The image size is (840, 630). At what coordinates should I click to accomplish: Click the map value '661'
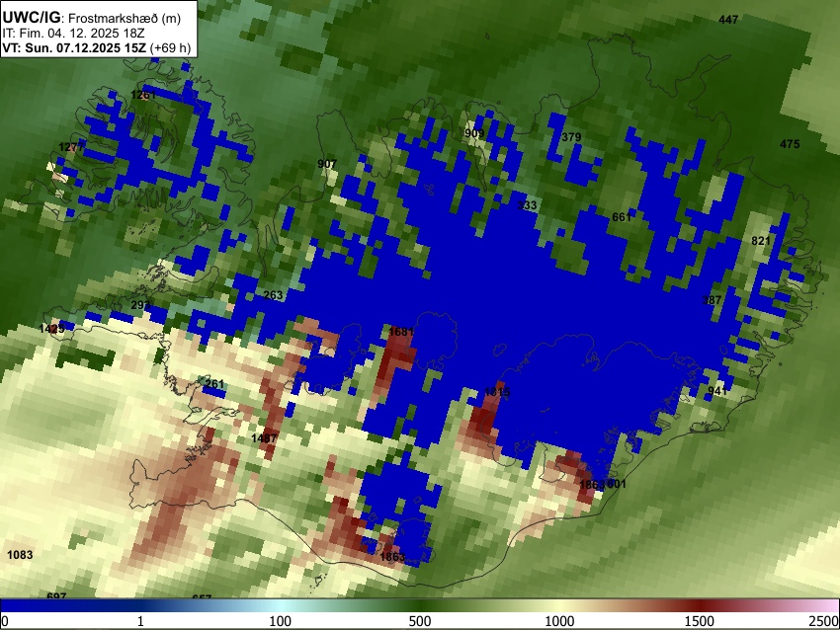pos(622,217)
